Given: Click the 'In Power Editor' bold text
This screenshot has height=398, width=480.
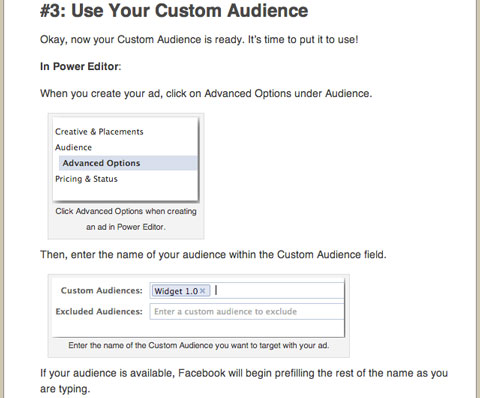Looking at the screenshot, I should [79, 66].
